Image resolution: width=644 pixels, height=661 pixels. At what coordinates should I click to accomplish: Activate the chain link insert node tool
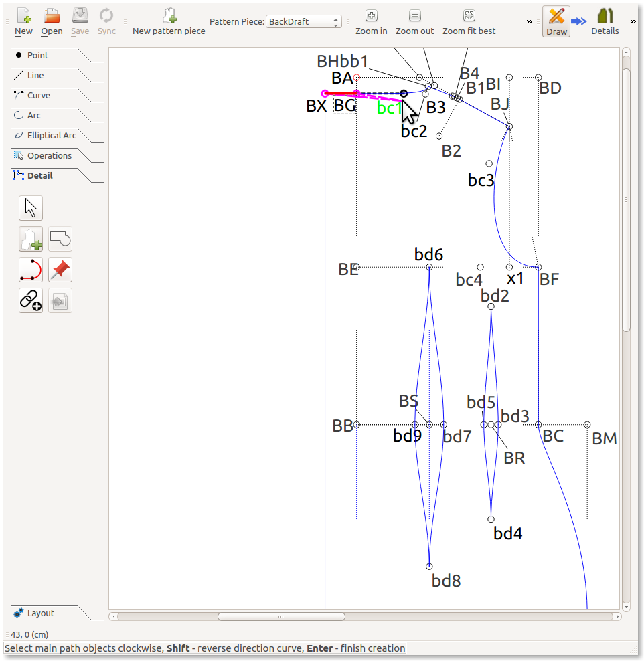[31, 300]
